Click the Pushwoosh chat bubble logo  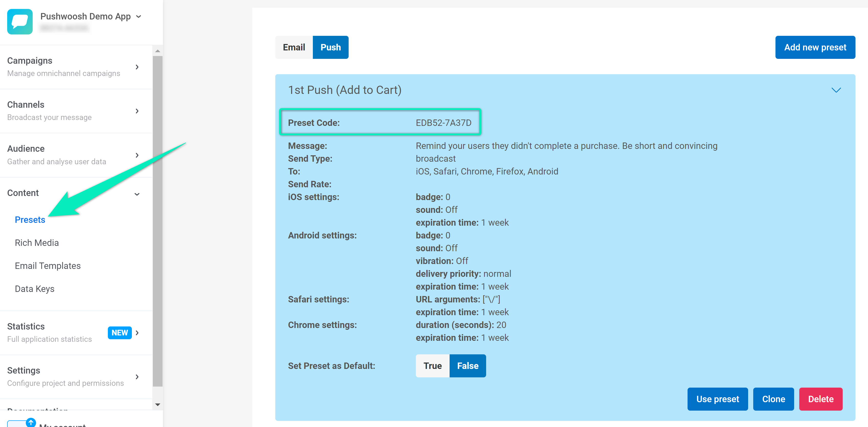[x=20, y=21]
